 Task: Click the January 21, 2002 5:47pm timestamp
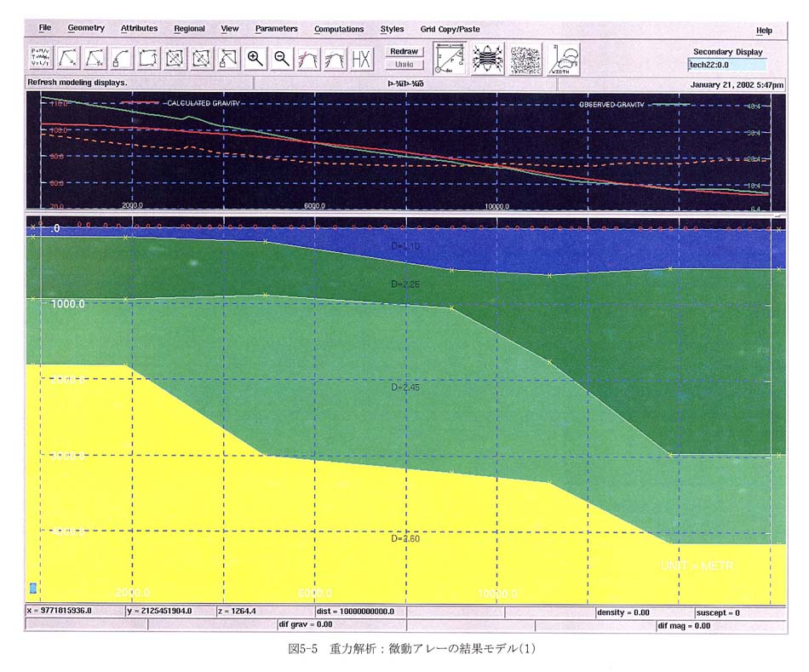(x=737, y=84)
